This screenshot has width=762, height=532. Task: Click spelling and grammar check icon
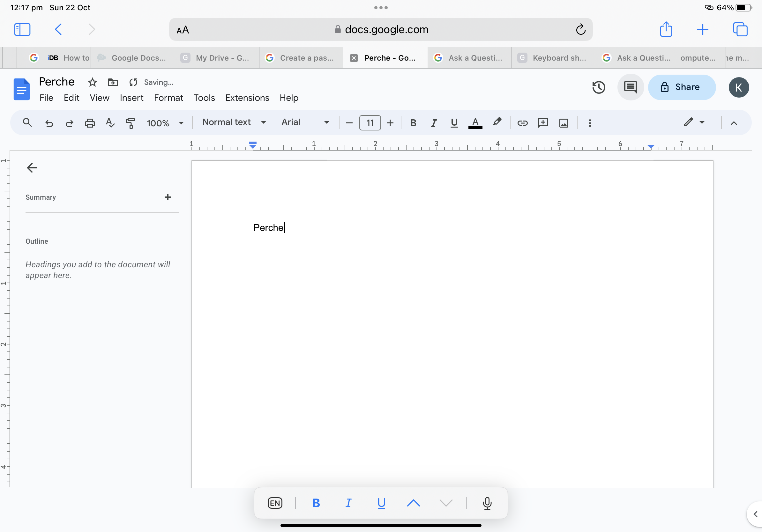[x=110, y=123]
